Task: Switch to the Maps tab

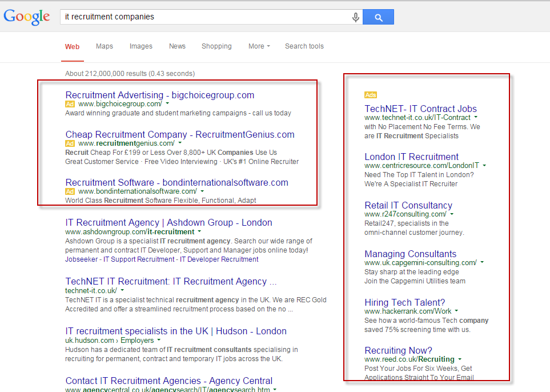Action: coord(105,46)
